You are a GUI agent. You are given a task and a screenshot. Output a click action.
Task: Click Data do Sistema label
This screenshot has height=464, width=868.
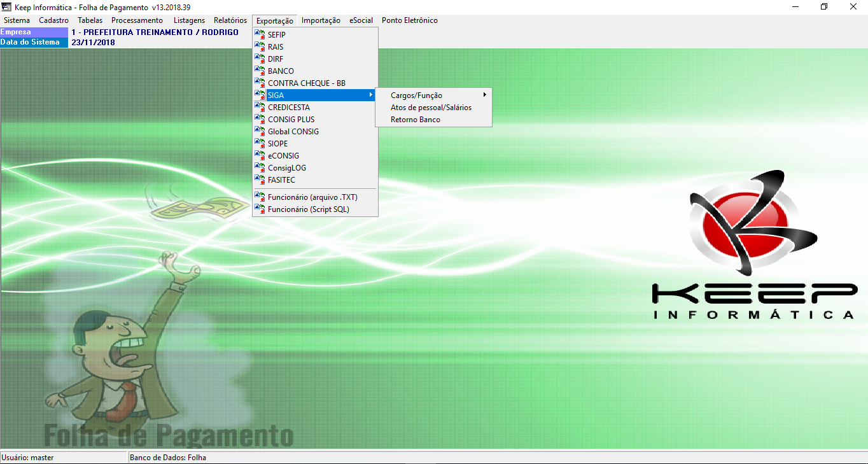point(34,42)
